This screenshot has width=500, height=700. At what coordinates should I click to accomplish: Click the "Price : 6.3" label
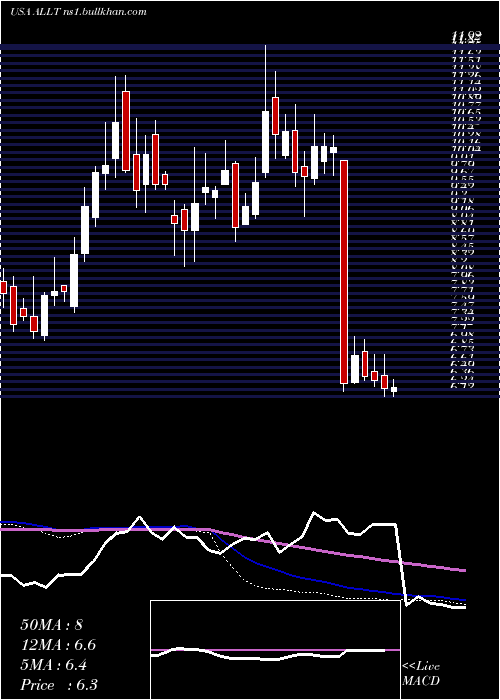[59, 685]
